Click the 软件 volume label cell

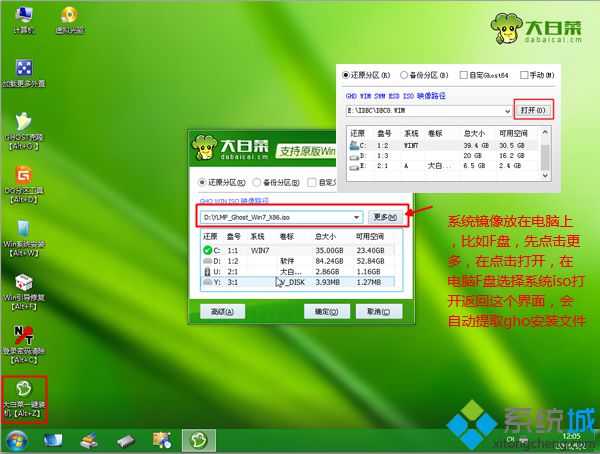pyautogui.click(x=287, y=261)
